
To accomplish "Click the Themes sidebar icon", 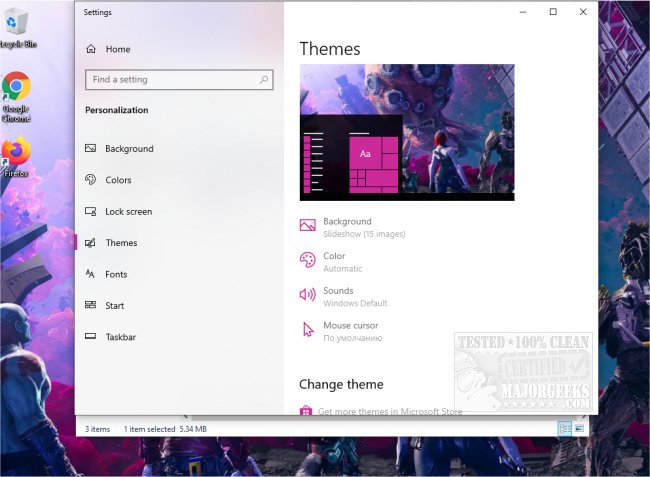I will (91, 243).
